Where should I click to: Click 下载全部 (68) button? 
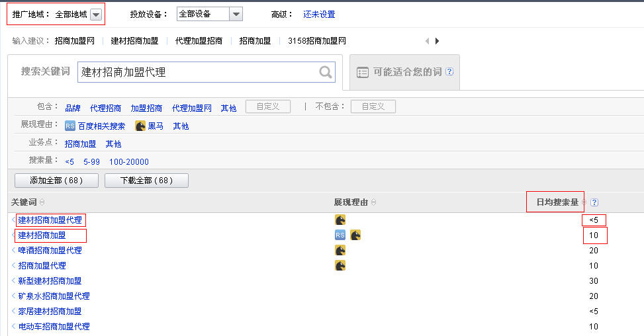147,181
